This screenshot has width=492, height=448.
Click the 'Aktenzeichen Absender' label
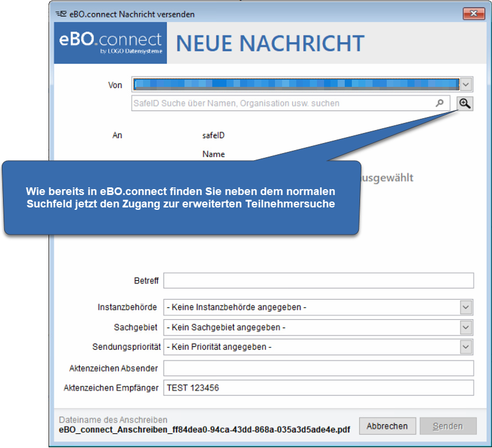point(114,368)
